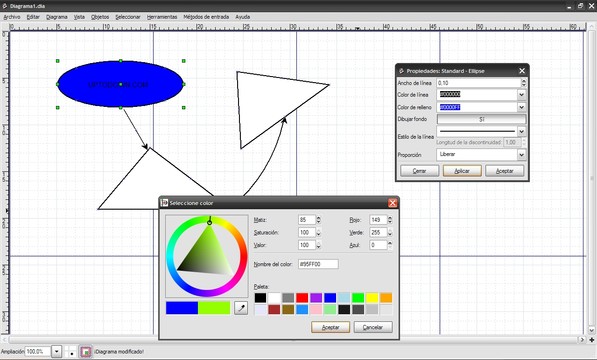597x360 pixels.
Task: Click the hue ring marker on color wheel
Action: coord(209,222)
